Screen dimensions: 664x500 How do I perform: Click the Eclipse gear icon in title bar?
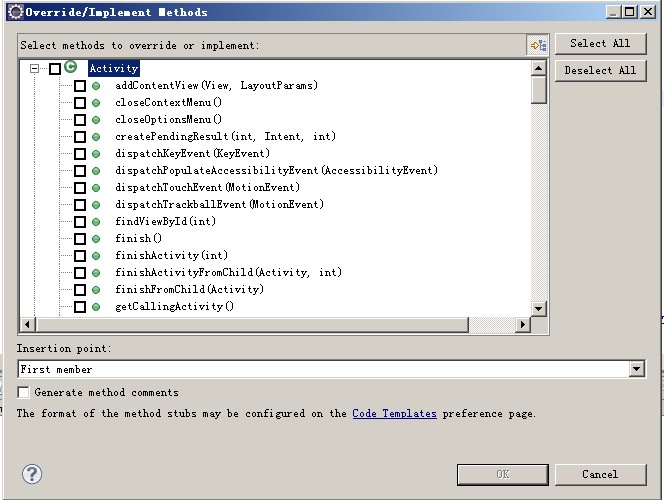click(x=16, y=12)
